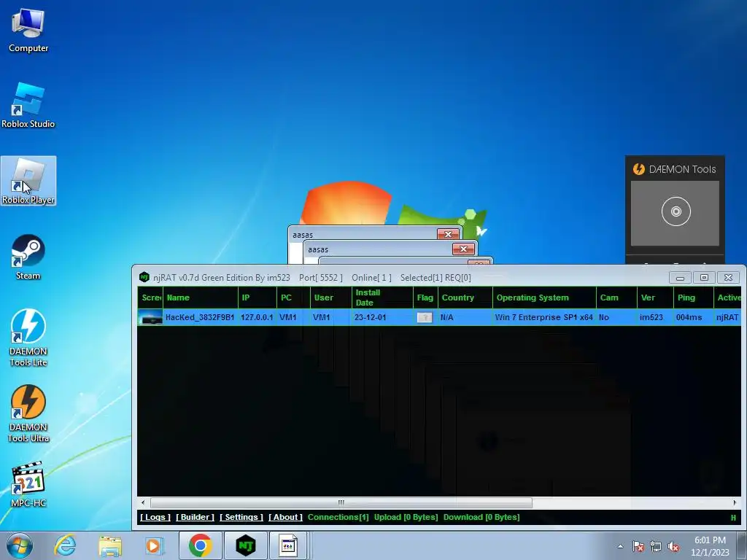Switch to Google Chrome on the taskbar

click(x=200, y=545)
